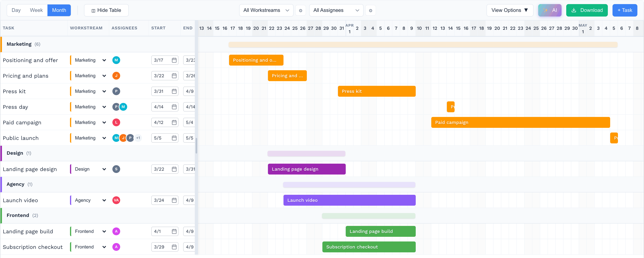The image size is (644, 258).
Task: Collapse the Marketing group header
Action: [x=97, y=44]
